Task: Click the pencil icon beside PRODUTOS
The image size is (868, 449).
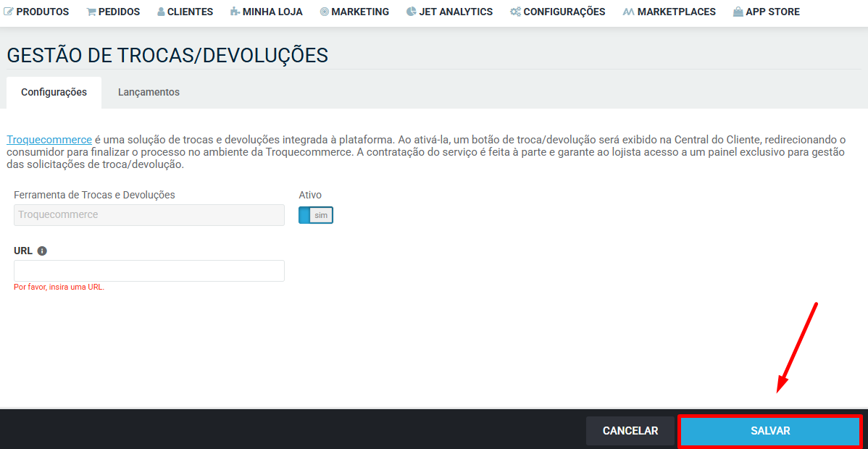Action: (8, 12)
